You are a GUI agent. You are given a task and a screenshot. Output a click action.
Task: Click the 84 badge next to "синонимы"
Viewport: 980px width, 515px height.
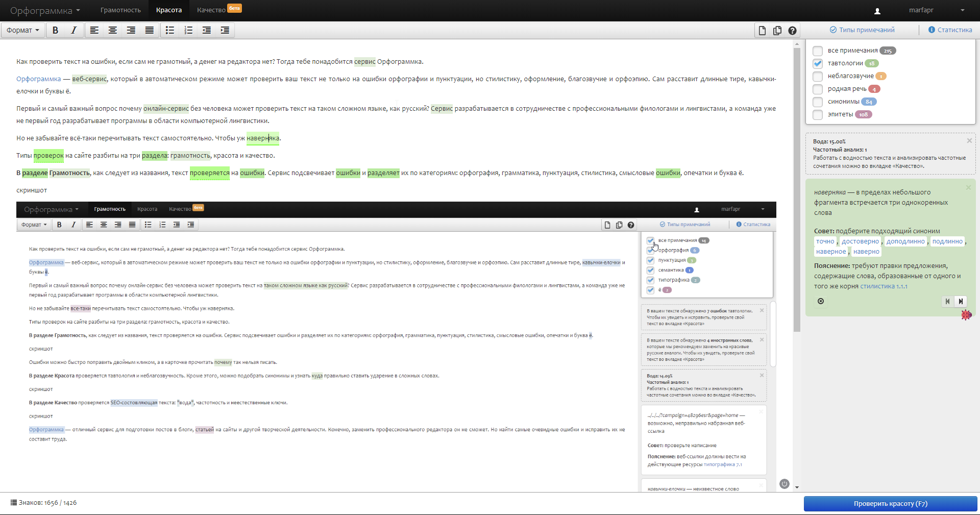(869, 102)
